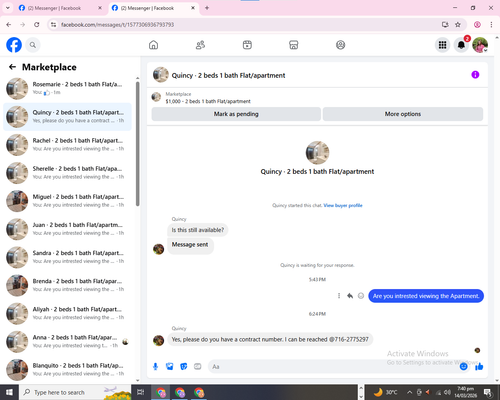The image size is (500, 400).
Task: Open the Marketplace storefront icon in top navigation
Action: tap(294, 45)
